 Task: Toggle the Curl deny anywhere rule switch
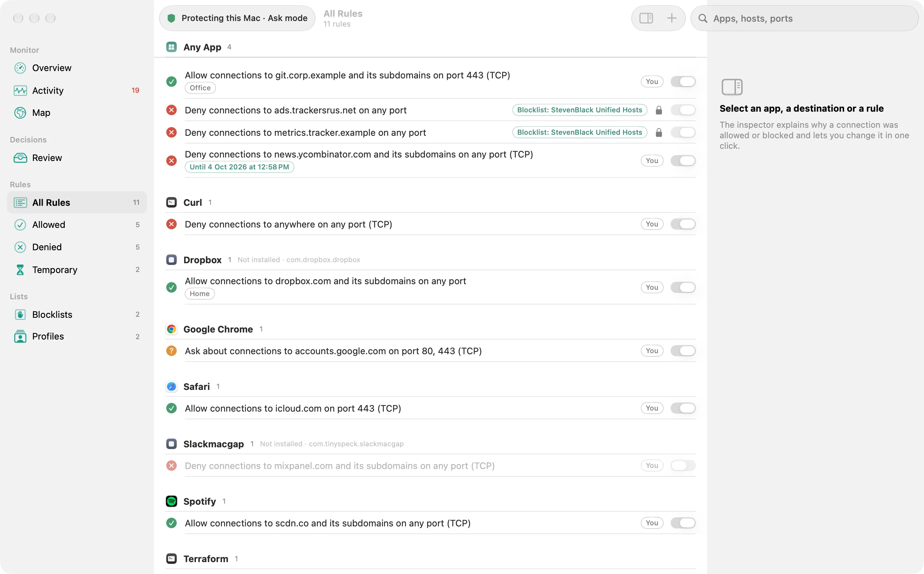[682, 224]
